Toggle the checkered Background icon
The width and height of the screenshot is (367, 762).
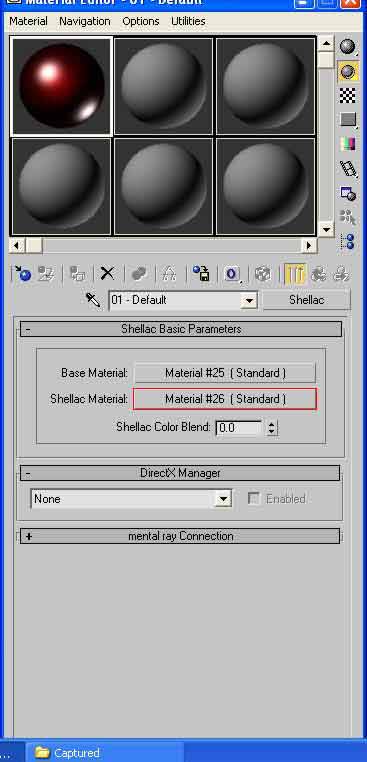point(348,95)
